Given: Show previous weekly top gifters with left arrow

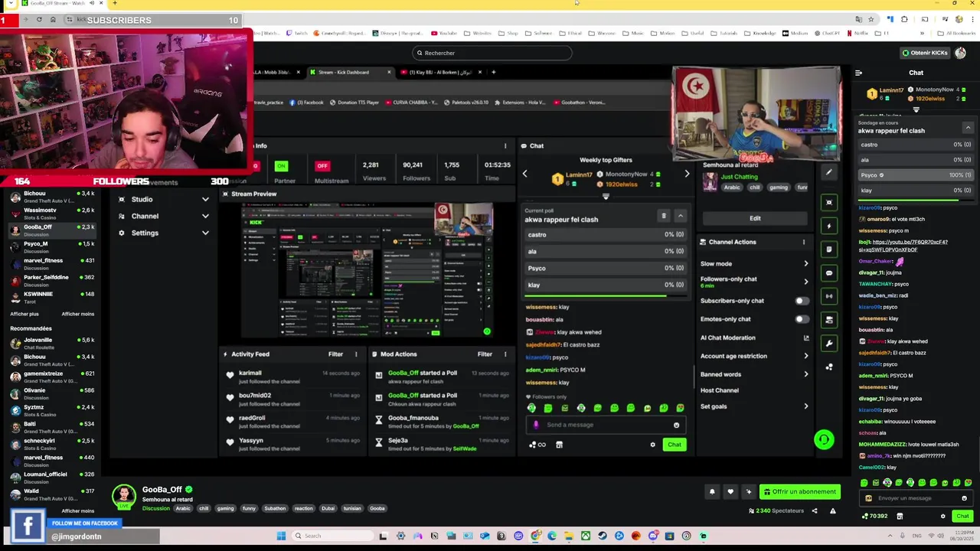Looking at the screenshot, I should 524,174.
